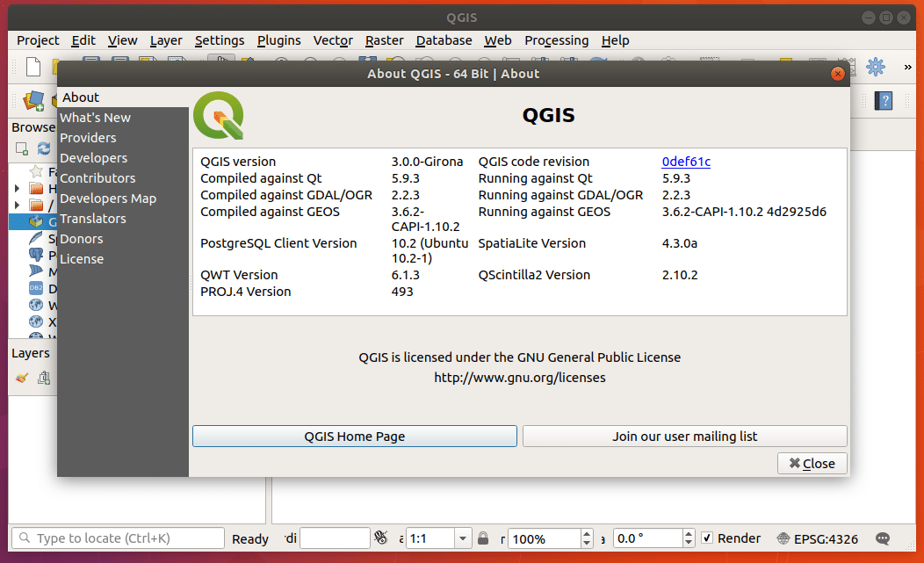This screenshot has height=563, width=924.
Task: Select the DB2 icon in Browser
Action: 36,288
